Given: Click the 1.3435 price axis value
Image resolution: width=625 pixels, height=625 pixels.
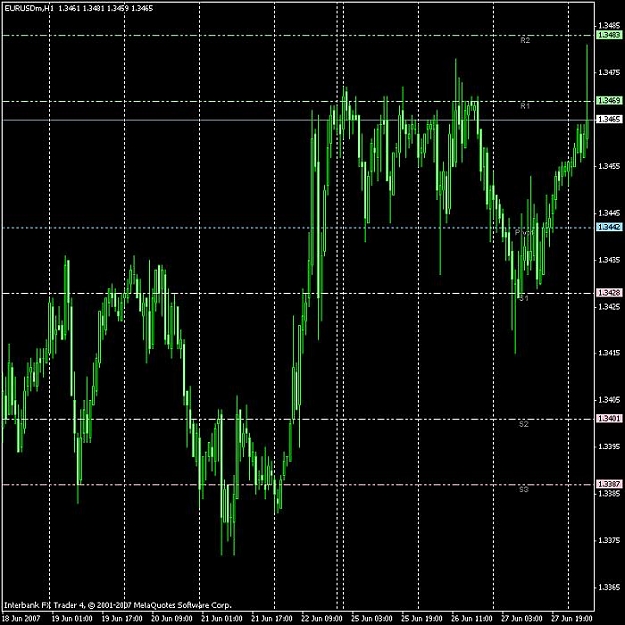Looking at the screenshot, I should 609,260.
